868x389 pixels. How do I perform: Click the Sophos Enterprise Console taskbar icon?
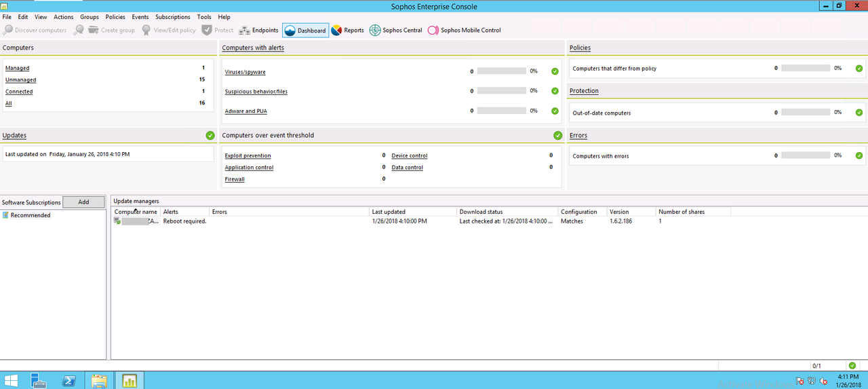129,381
